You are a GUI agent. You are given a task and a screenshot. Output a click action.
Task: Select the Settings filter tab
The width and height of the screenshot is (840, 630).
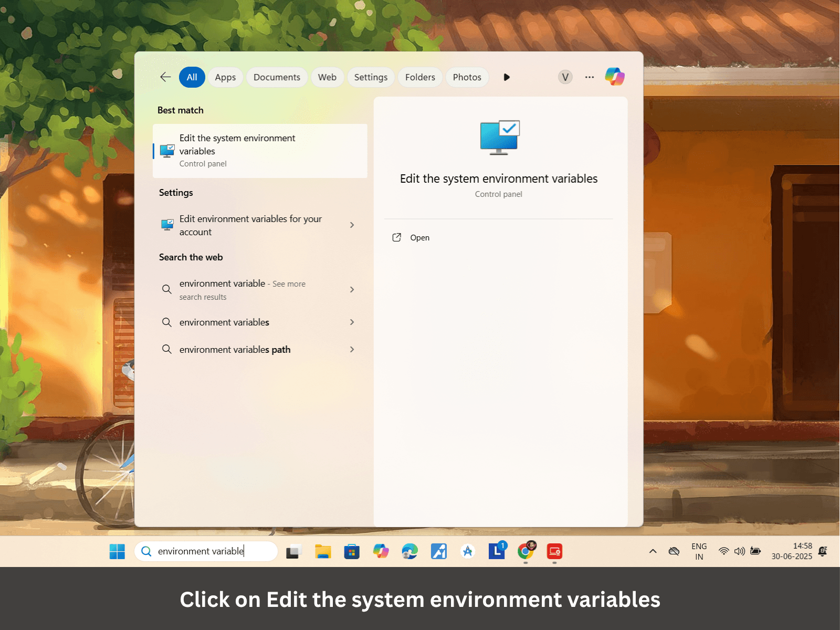point(371,77)
